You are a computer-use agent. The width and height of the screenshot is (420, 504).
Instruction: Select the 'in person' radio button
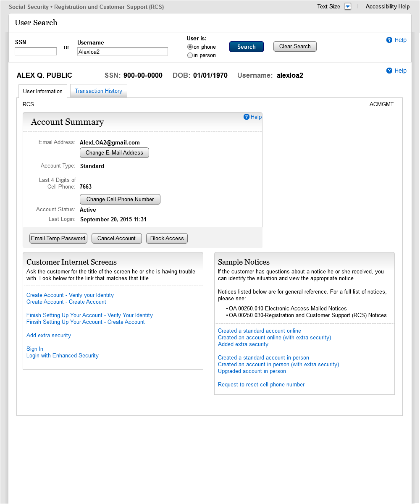[190, 55]
